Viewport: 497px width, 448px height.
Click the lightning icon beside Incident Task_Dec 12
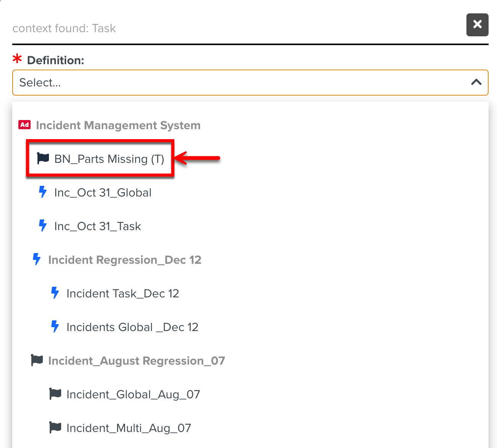coord(55,293)
